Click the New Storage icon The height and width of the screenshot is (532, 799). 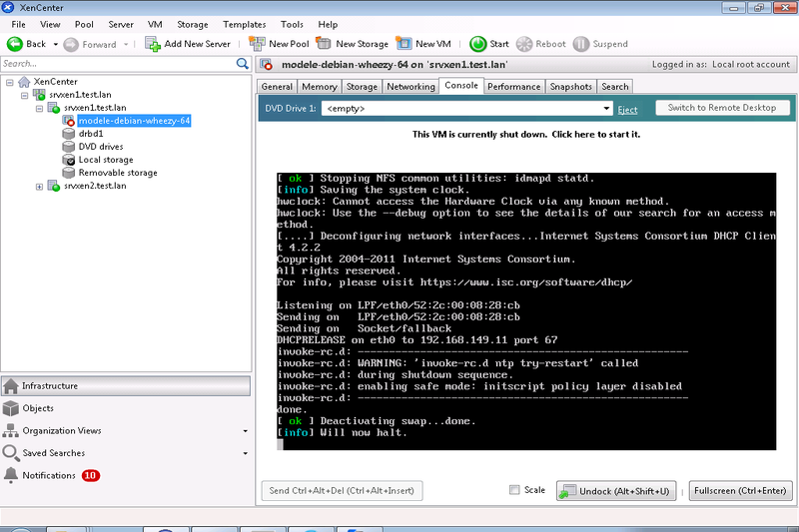tap(324, 43)
